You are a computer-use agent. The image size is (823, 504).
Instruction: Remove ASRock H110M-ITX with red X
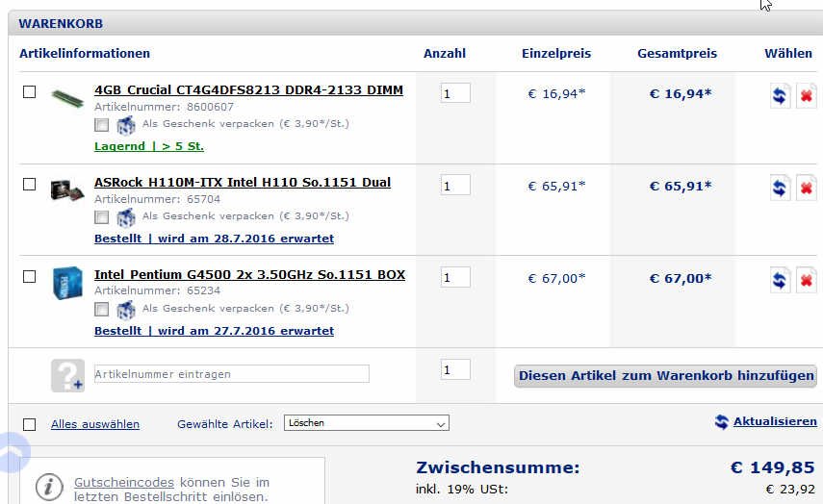click(807, 188)
